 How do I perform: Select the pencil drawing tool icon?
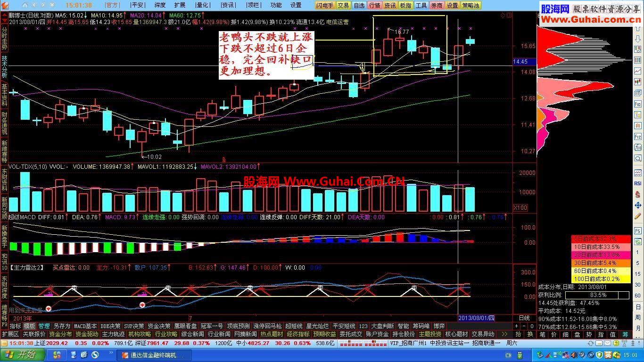pos(638,215)
